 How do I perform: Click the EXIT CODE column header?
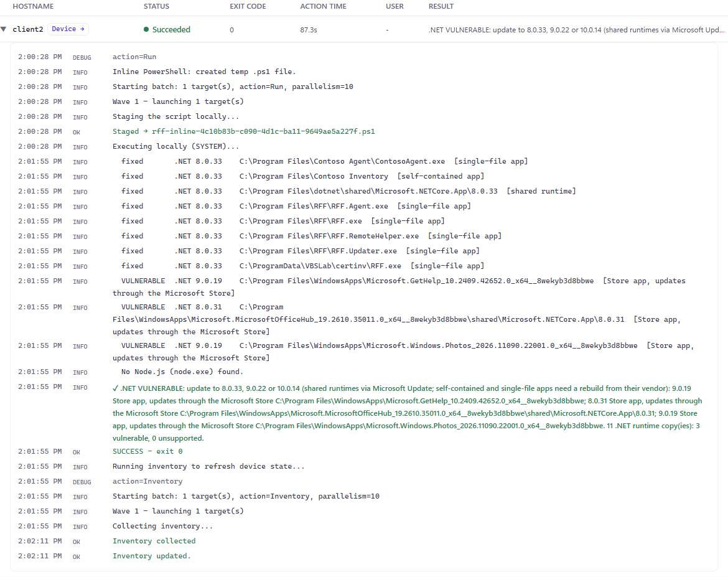pyautogui.click(x=248, y=6)
